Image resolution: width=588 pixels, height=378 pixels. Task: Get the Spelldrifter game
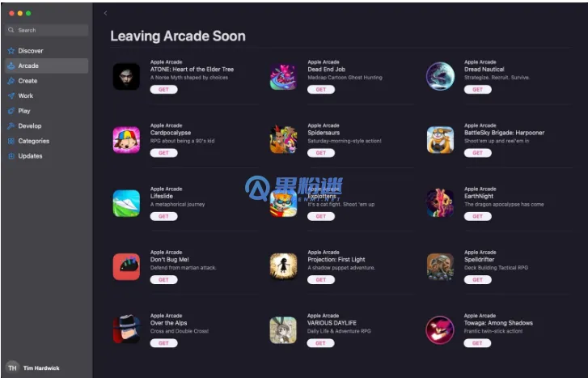pyautogui.click(x=477, y=279)
